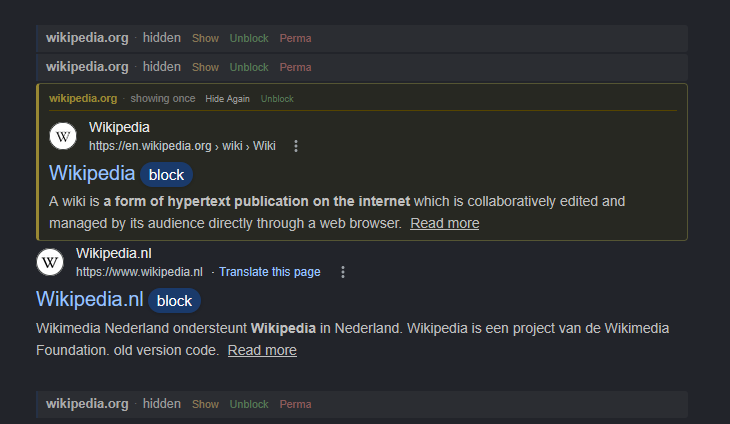Open the Wikipedia result title link

point(92,173)
